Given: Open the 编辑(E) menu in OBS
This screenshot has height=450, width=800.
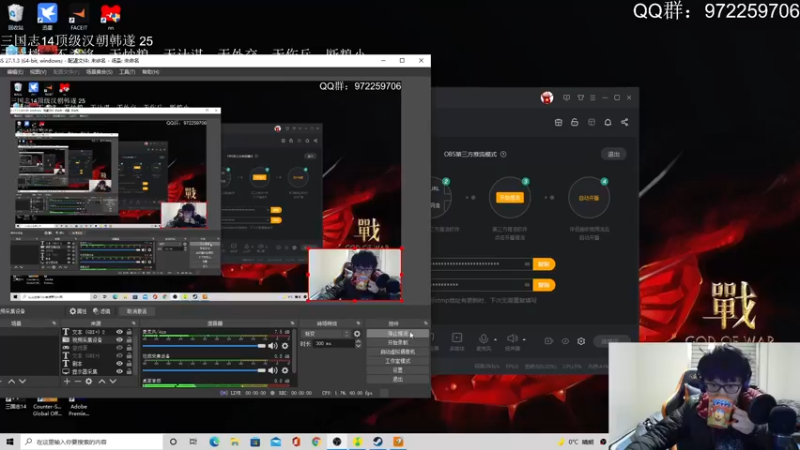Looking at the screenshot, I should coord(15,72).
